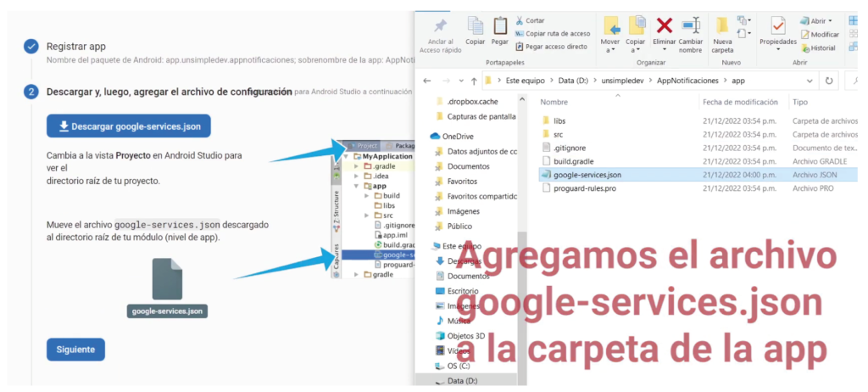Create a folder with Nueva carpeta
Viewport: 868px width, 392px height.
tap(722, 32)
